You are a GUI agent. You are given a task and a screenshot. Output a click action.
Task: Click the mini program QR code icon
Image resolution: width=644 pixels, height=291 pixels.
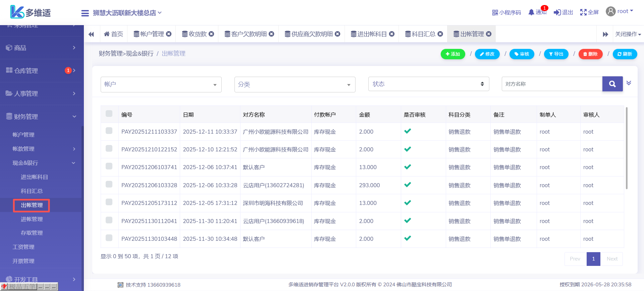(495, 13)
